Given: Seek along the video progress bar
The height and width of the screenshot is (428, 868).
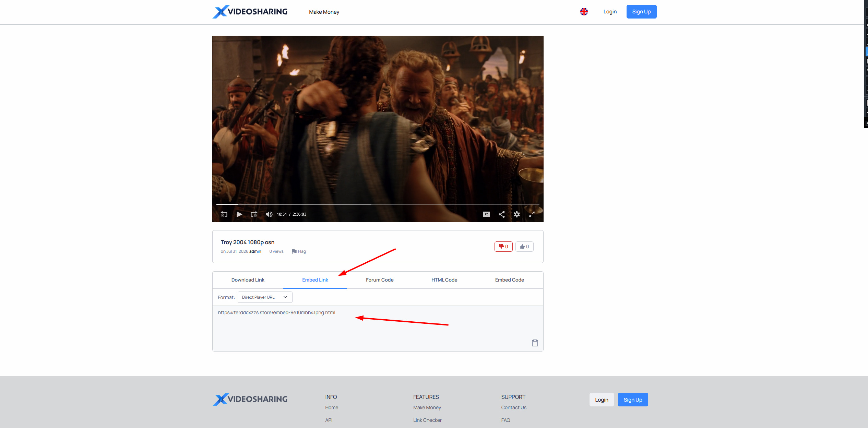Looking at the screenshot, I should [x=378, y=204].
